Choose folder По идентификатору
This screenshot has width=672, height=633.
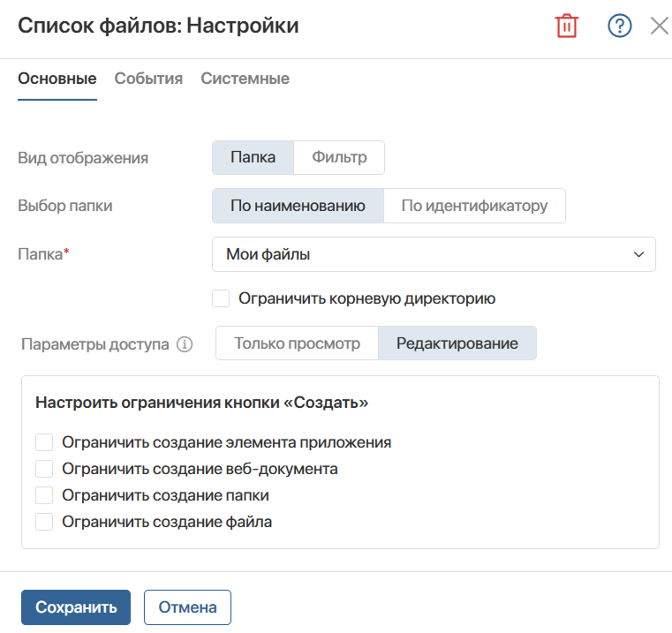(x=474, y=206)
